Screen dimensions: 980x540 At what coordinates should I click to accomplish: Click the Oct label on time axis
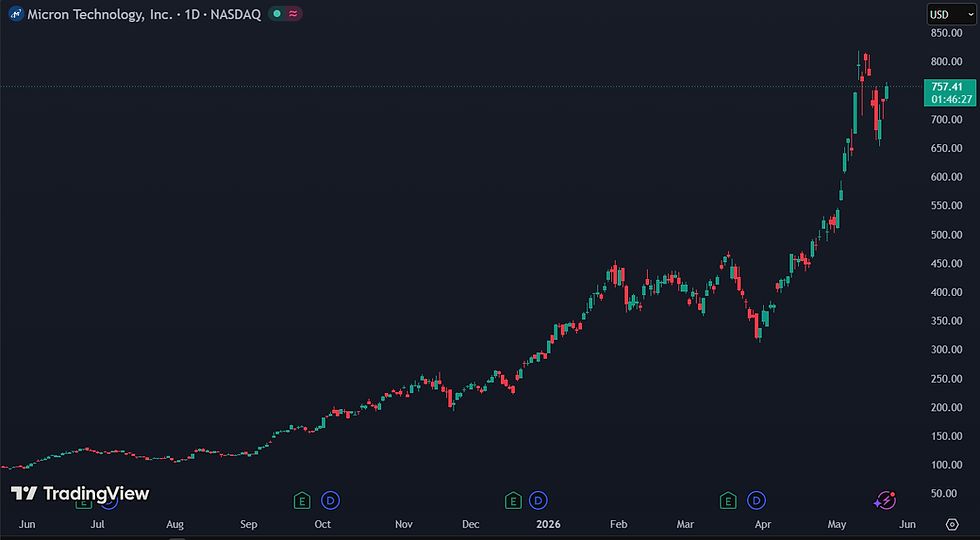pos(322,524)
